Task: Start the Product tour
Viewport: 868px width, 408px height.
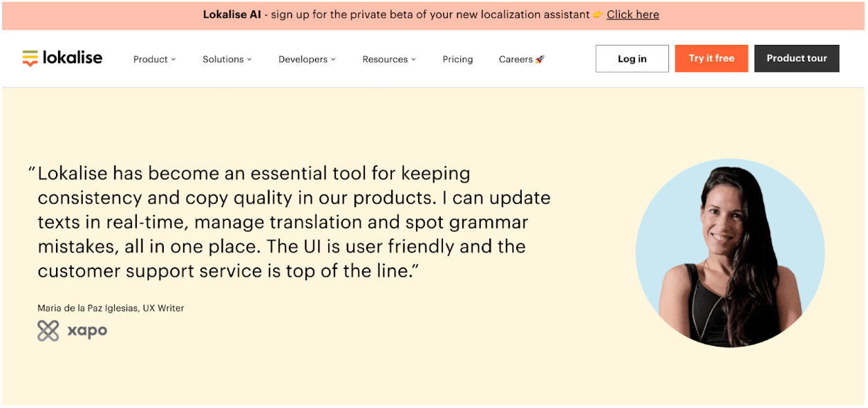Action: (x=796, y=58)
